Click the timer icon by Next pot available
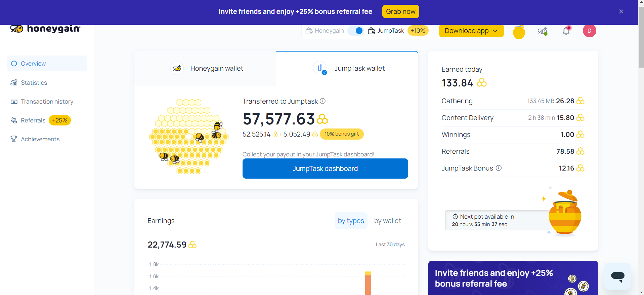 [x=455, y=216]
